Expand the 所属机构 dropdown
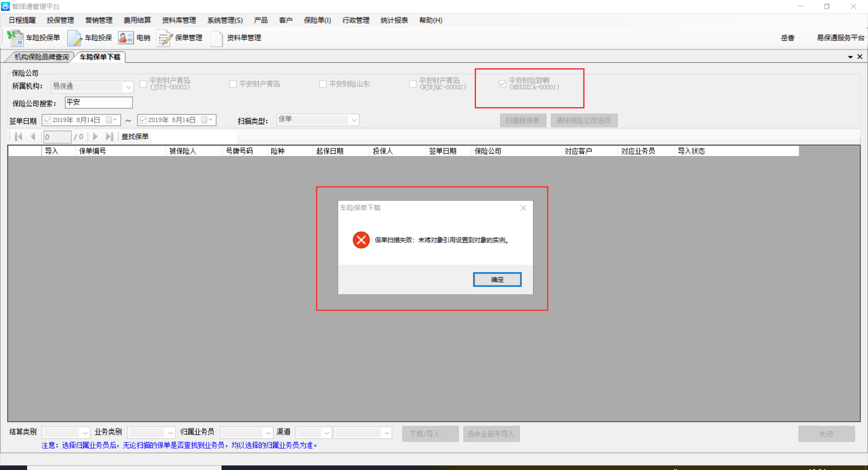 click(x=128, y=86)
